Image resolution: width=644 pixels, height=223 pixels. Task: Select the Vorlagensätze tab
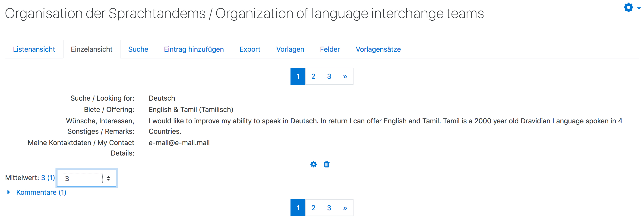click(x=378, y=49)
